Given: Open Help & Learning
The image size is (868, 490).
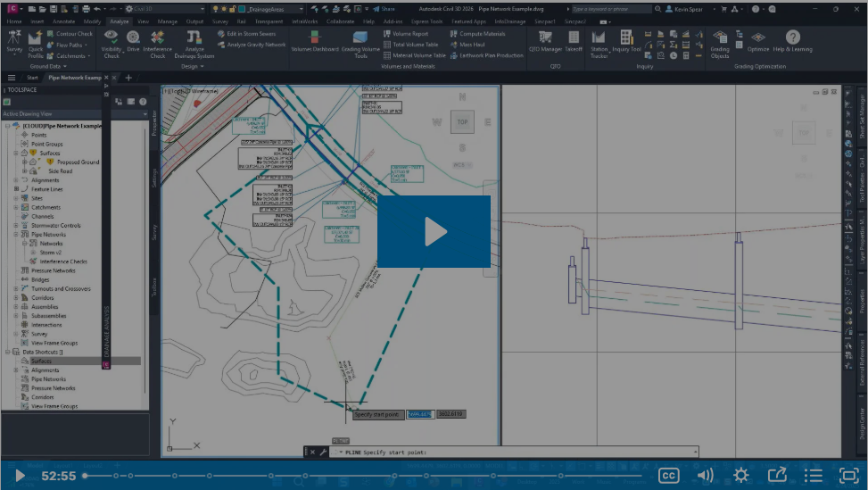Looking at the screenshot, I should point(793,42).
